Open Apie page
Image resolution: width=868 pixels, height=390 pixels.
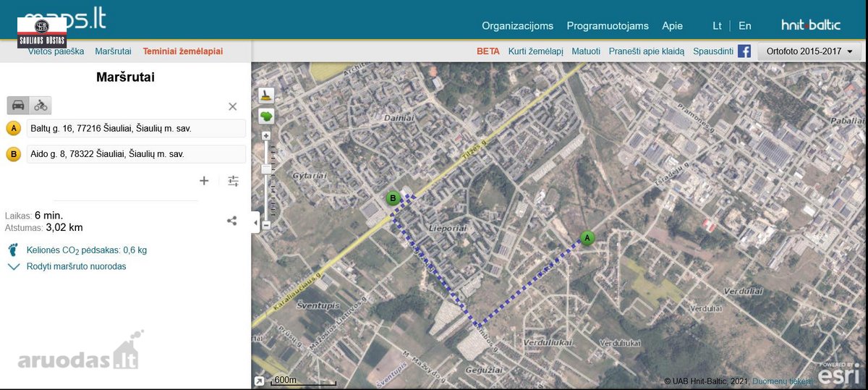tap(672, 25)
